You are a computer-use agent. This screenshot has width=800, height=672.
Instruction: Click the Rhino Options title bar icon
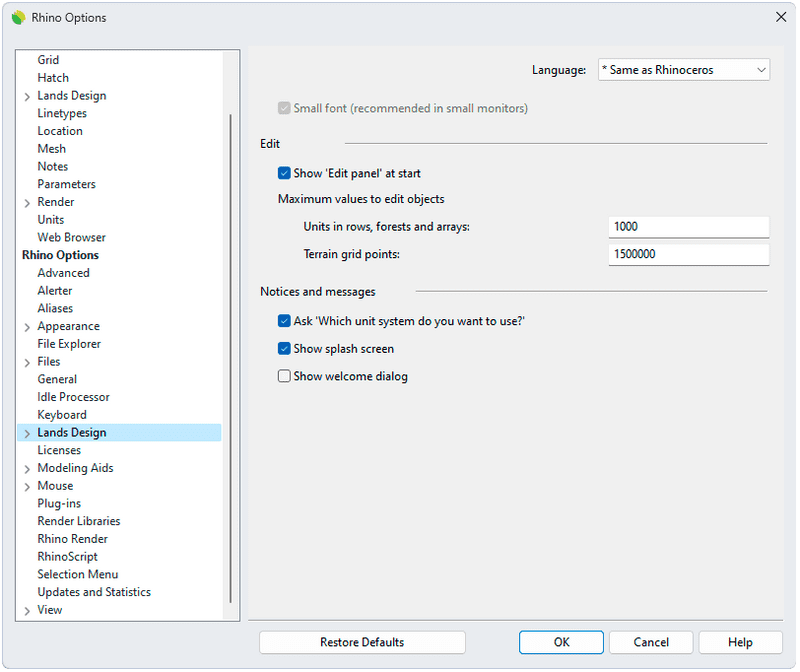click(x=18, y=17)
